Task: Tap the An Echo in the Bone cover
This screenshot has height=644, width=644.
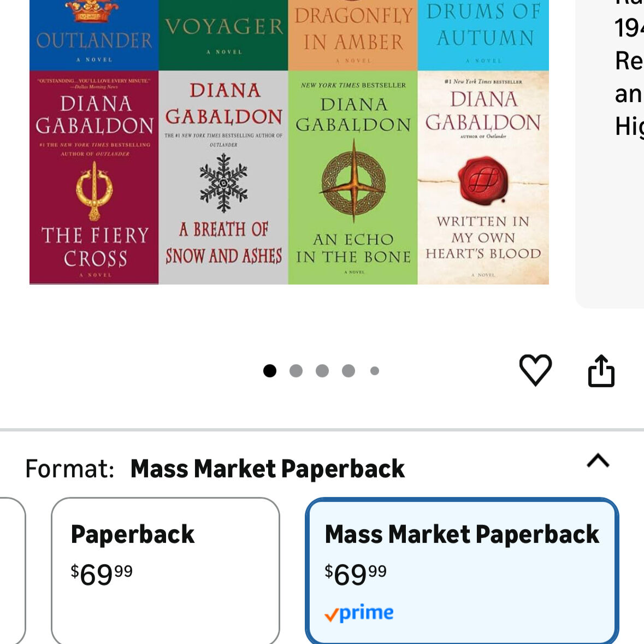Action: 353,178
